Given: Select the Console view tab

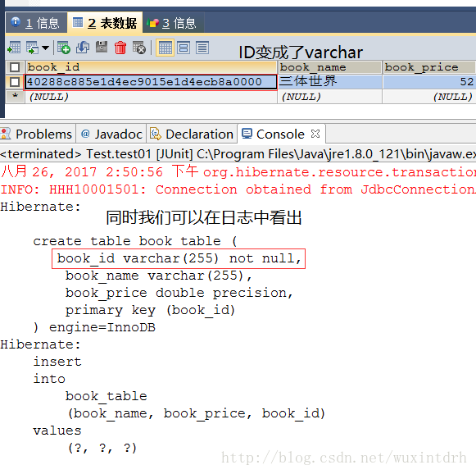Looking at the screenshot, I should 280,134.
